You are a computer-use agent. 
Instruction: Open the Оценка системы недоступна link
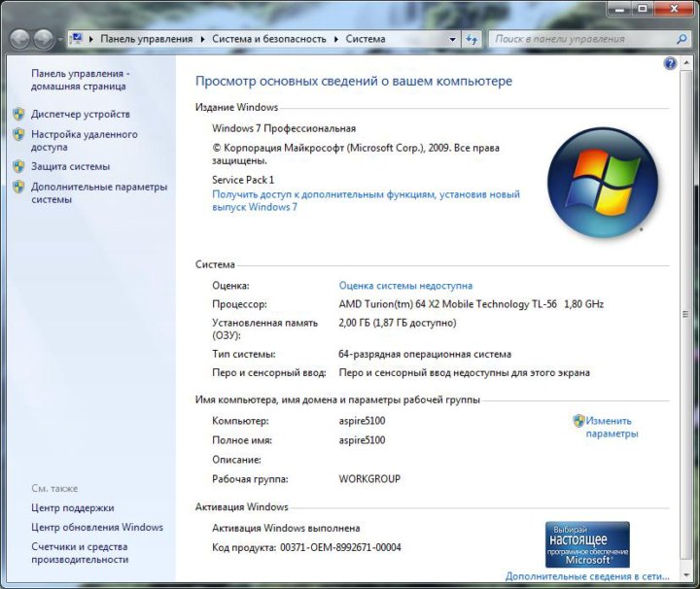(x=405, y=286)
